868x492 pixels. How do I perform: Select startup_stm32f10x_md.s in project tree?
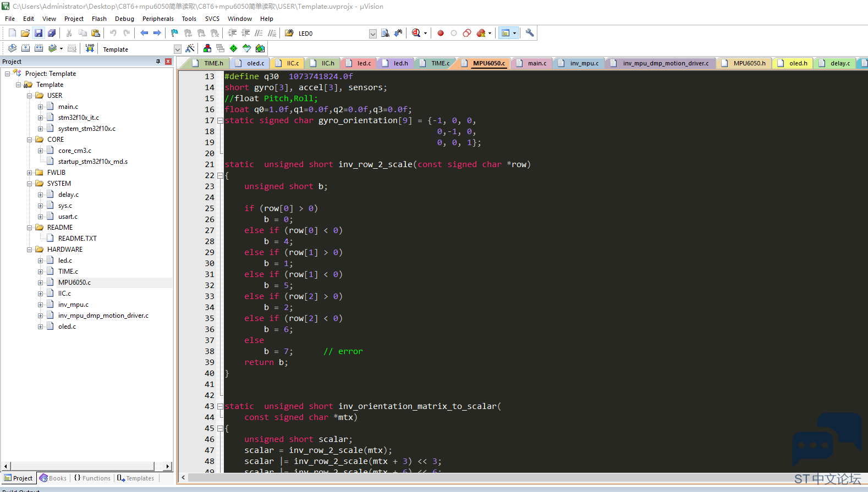coord(93,162)
